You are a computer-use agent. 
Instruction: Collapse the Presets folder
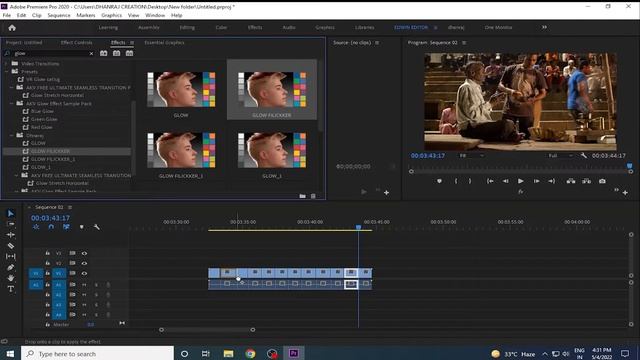pyautogui.click(x=6, y=71)
